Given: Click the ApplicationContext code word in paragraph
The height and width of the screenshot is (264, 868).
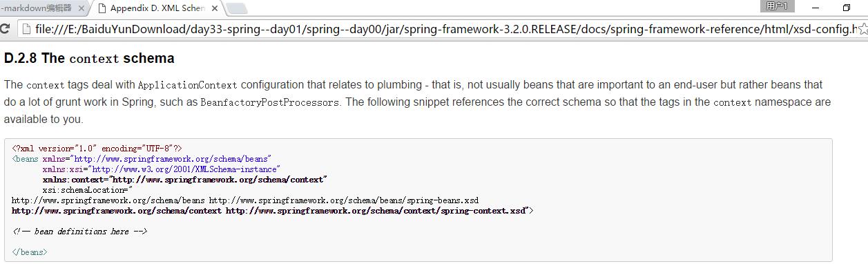Looking at the screenshot, I should click(188, 85).
